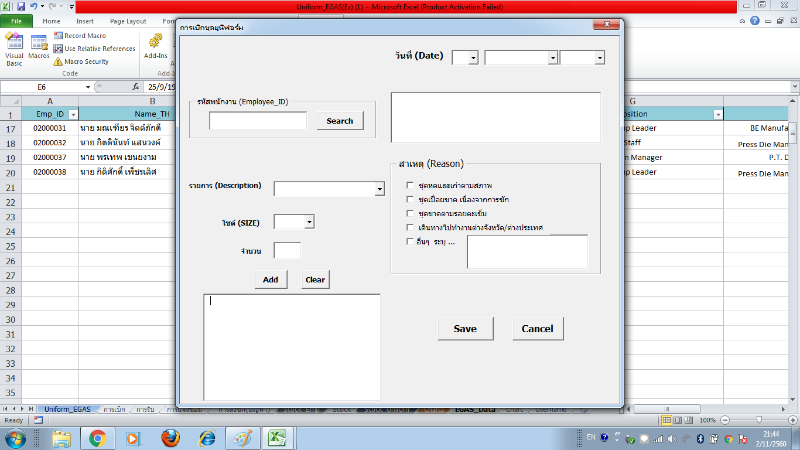Click the Save icon in quick access toolbar

coord(23,6)
